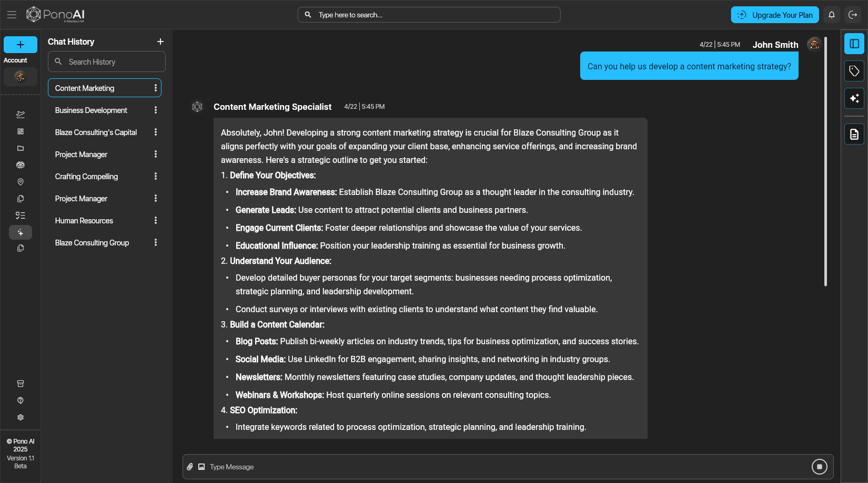Click the location pin icon in sidebar
The height and width of the screenshot is (483, 868).
coord(21,182)
